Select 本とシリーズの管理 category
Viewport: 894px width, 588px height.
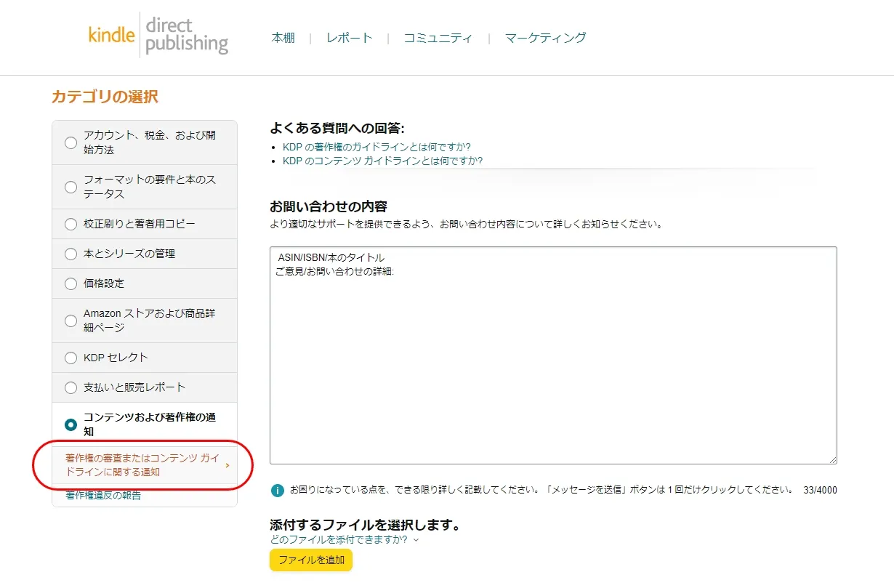coord(71,254)
